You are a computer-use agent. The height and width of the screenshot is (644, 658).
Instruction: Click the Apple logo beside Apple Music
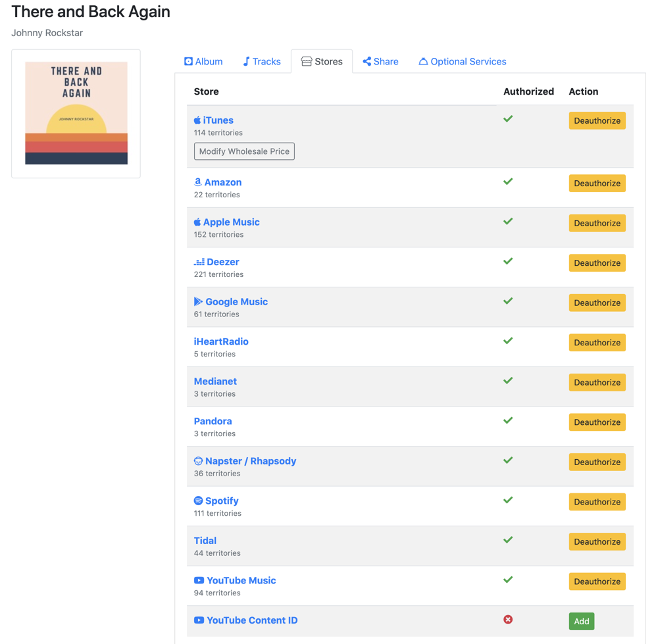(x=197, y=222)
